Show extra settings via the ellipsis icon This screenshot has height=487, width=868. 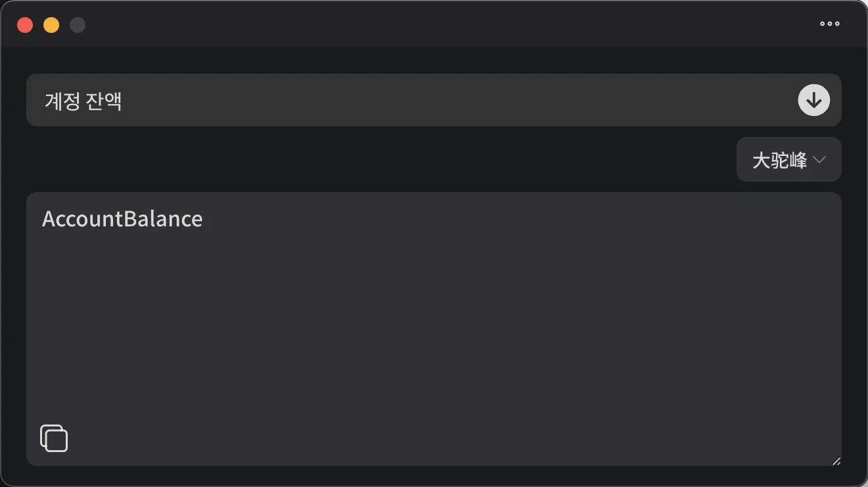click(x=829, y=24)
